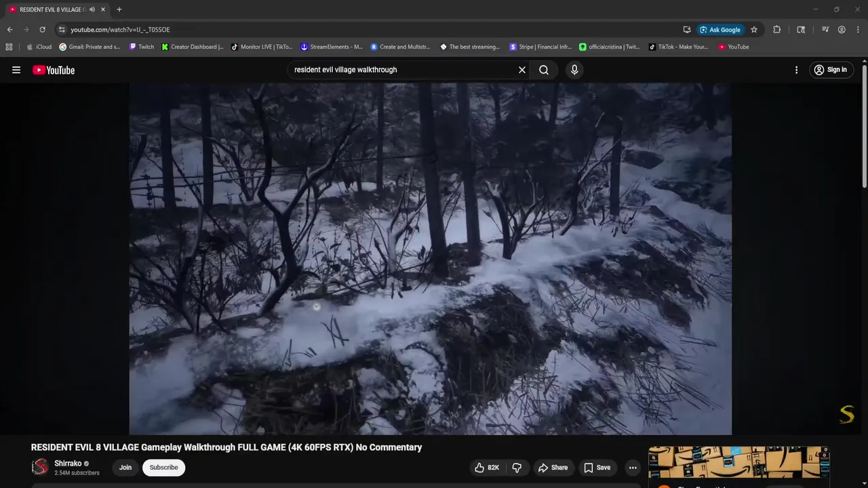Open more actions ellipsis beside Save
Viewport: 868px width, 488px height.
point(633,468)
